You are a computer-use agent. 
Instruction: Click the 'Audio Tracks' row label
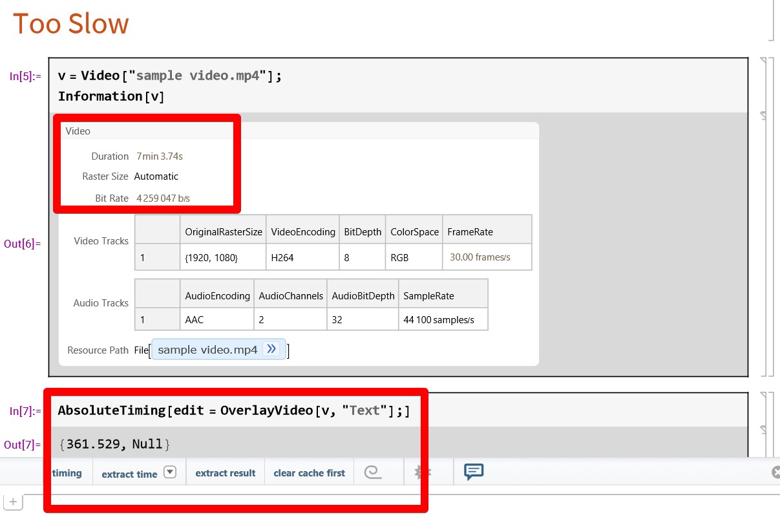coord(101,303)
